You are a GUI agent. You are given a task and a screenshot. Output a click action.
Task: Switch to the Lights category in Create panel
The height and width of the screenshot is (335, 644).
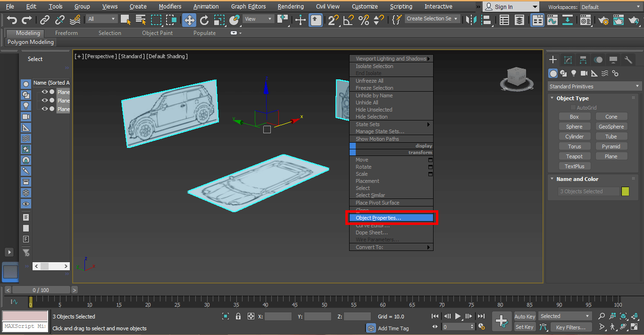[x=574, y=73]
